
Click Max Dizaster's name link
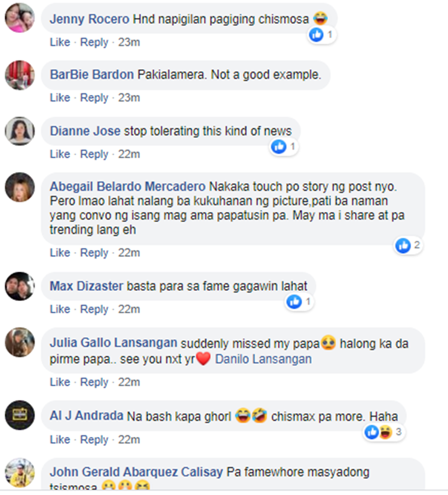tap(87, 286)
